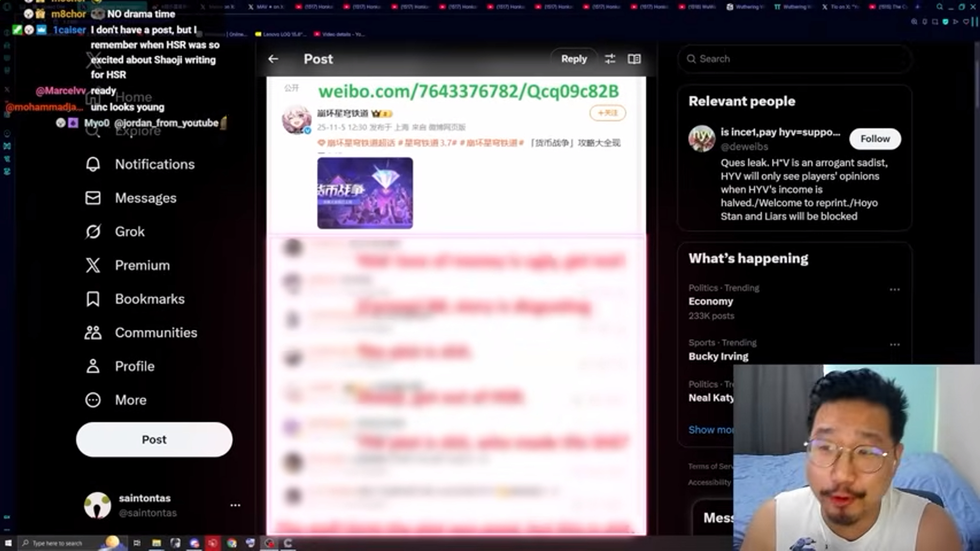Click the back arrow beside Post
The height and width of the screenshot is (551, 980).
pos(273,59)
